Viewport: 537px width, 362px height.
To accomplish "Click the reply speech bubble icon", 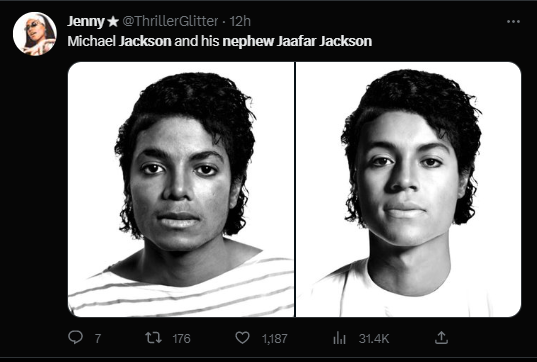I will pyautogui.click(x=75, y=337).
